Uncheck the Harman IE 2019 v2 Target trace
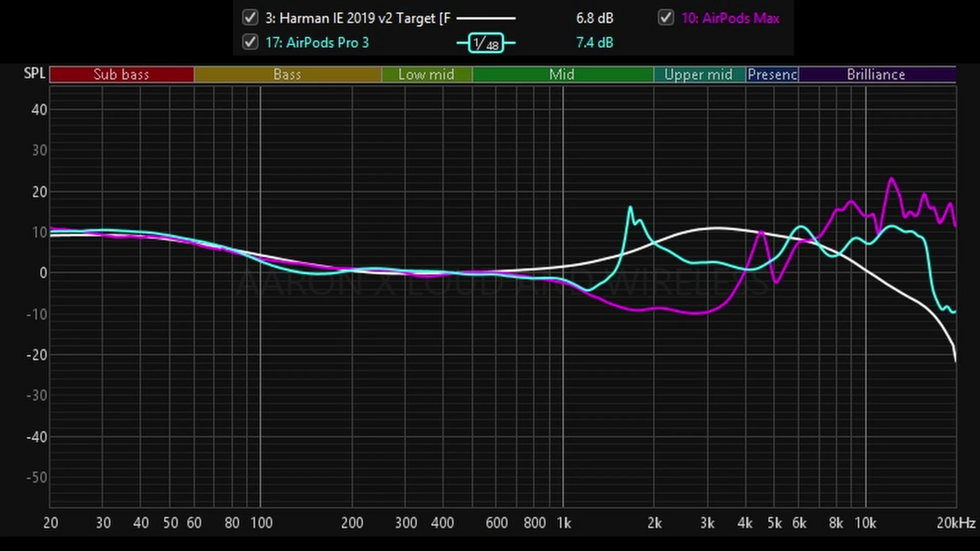 tap(250, 18)
